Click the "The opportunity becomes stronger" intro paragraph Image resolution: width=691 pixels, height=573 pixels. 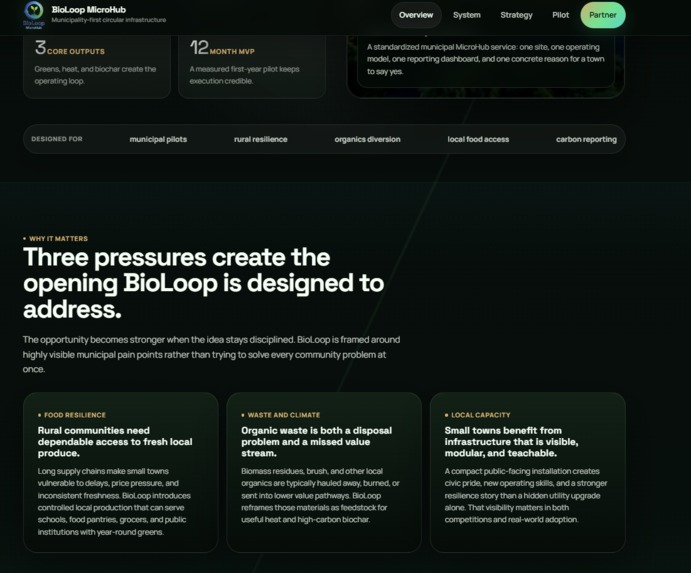[212, 354]
